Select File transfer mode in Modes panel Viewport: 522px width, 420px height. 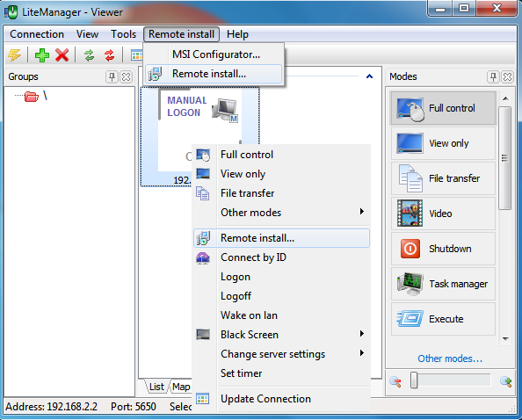point(443,178)
